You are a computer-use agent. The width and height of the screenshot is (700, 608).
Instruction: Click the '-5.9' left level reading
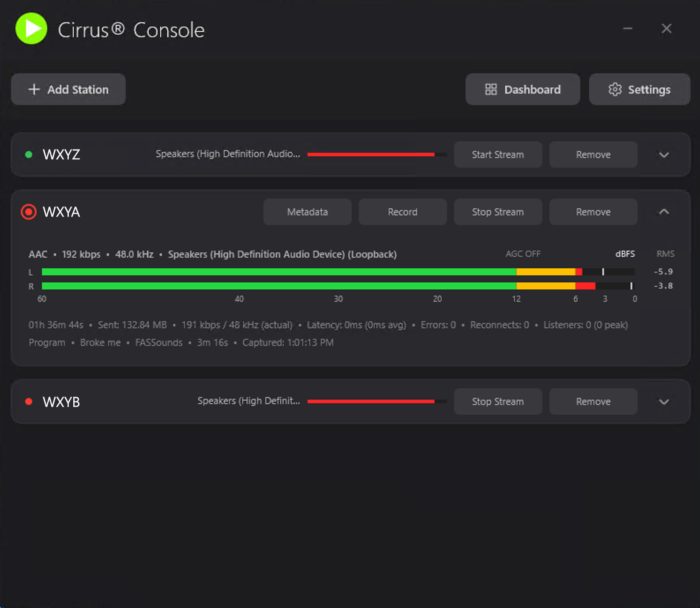tap(663, 272)
